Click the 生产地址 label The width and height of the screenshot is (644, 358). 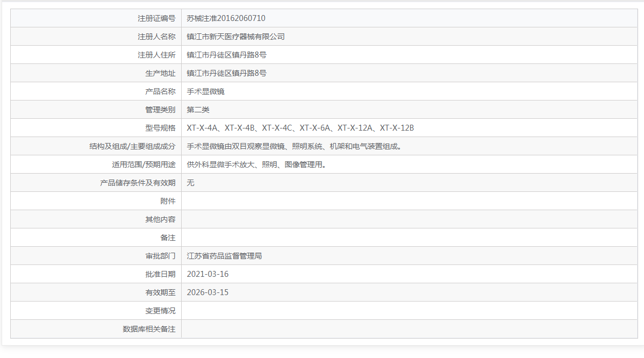click(x=160, y=73)
